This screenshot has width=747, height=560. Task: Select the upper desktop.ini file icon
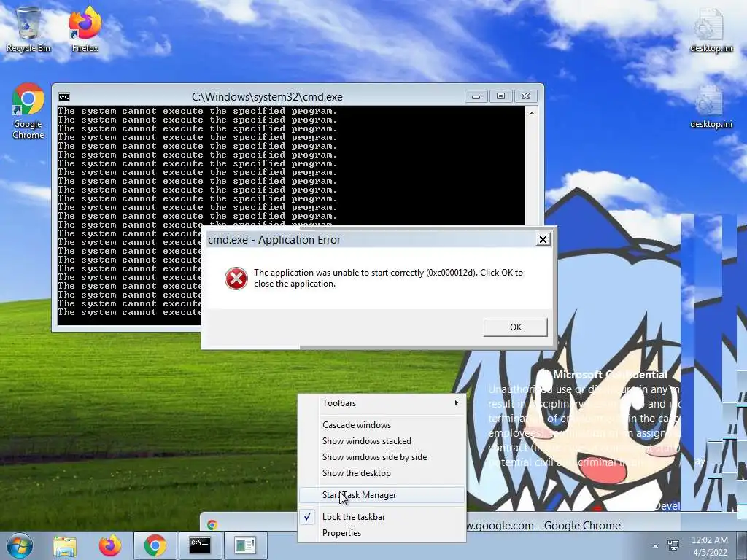(x=711, y=29)
